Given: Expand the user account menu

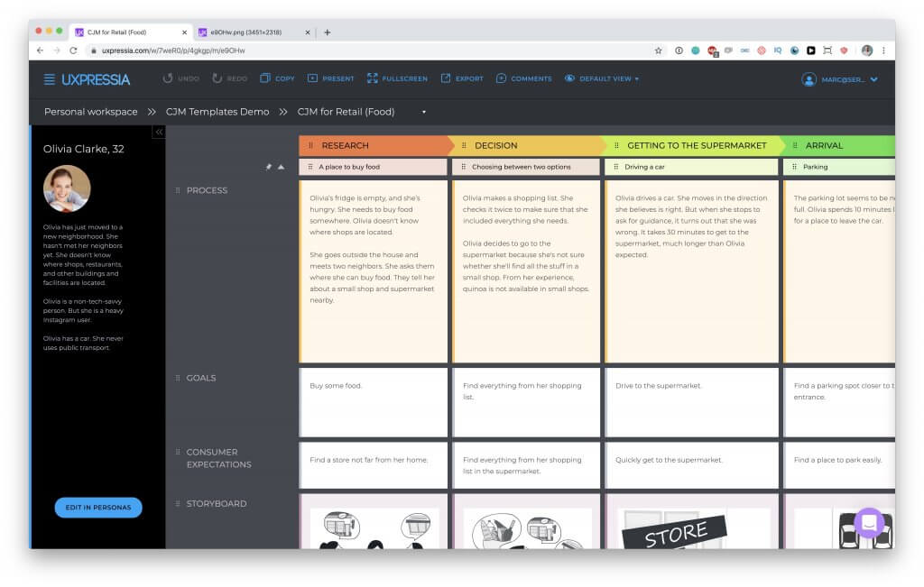Looking at the screenshot, I should point(873,79).
